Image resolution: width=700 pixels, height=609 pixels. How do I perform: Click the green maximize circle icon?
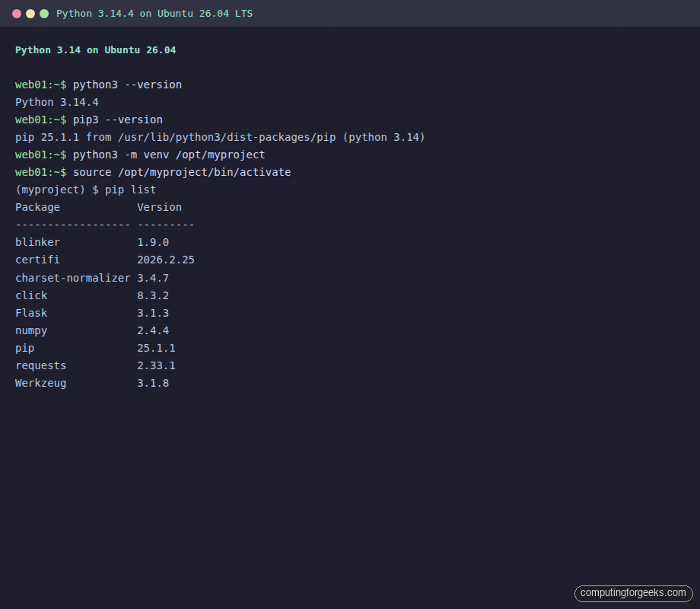(x=44, y=13)
